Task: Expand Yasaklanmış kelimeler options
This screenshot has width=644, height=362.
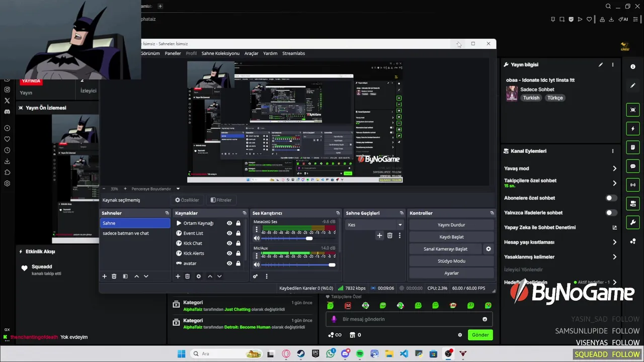Action: [x=614, y=257]
